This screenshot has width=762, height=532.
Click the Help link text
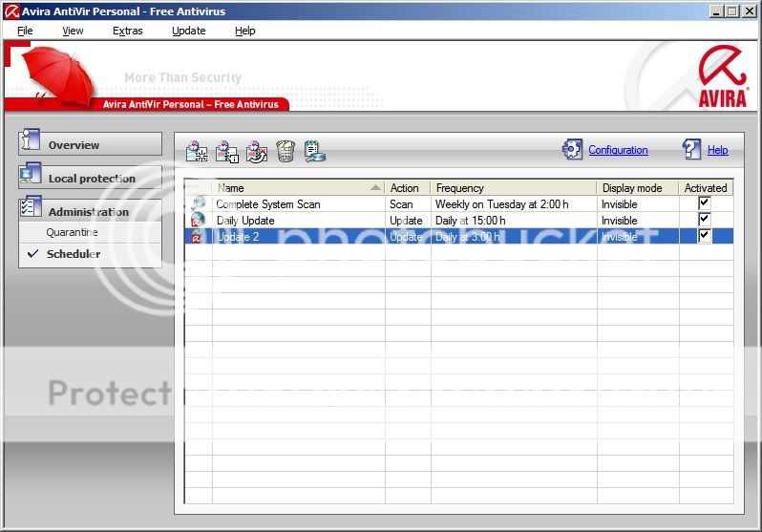[717, 150]
